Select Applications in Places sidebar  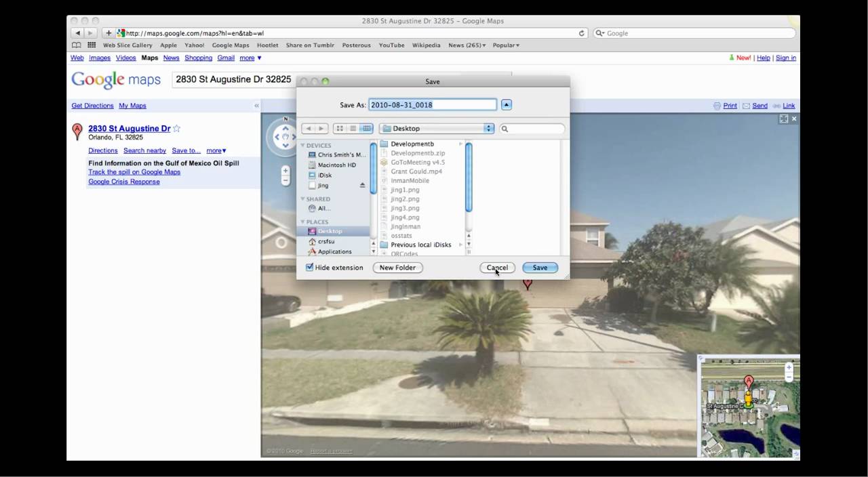334,251
